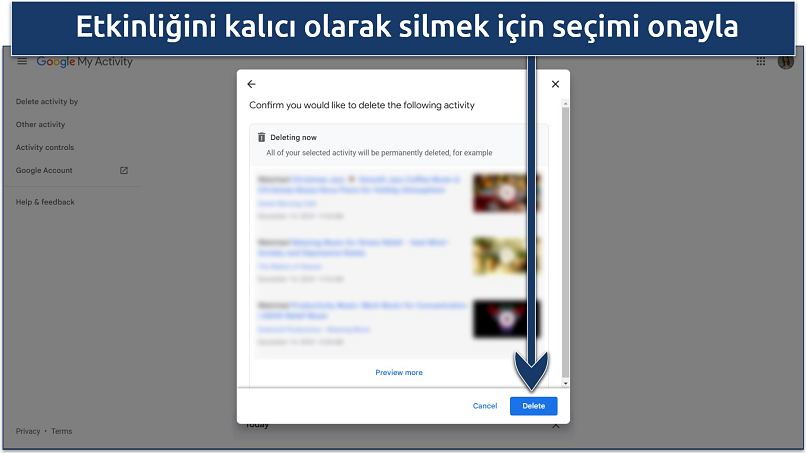Click the dialog scrollbar down arrow

[x=565, y=383]
